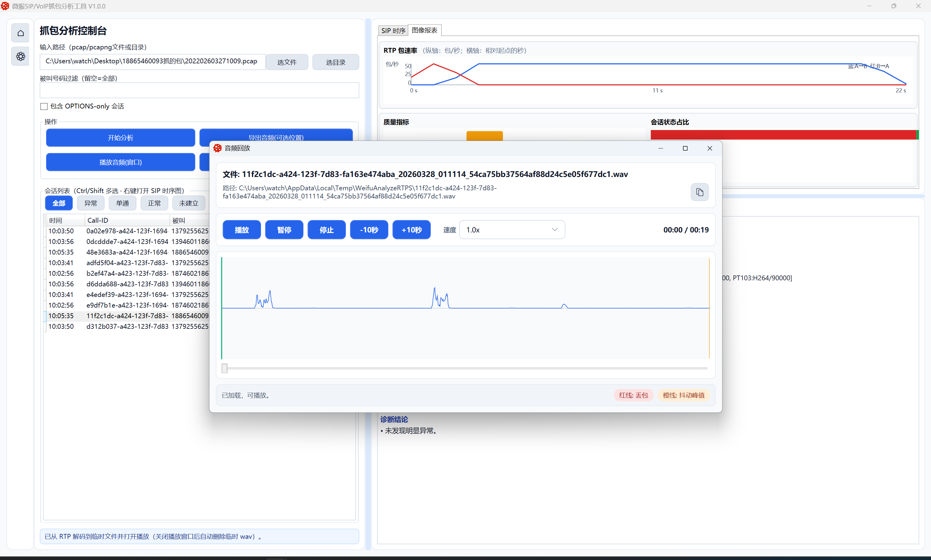The image size is (931, 560).
Task: Switch to the SIP 时序 tab
Action: (x=393, y=31)
